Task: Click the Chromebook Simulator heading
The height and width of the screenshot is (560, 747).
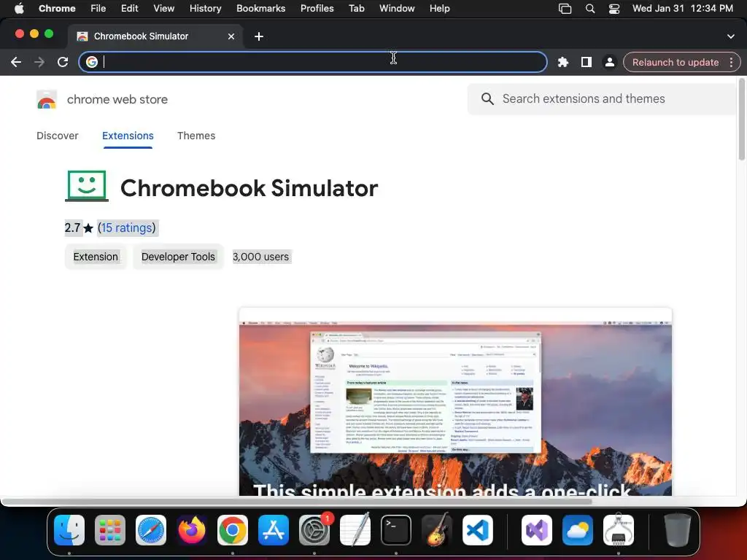Action: [249, 188]
